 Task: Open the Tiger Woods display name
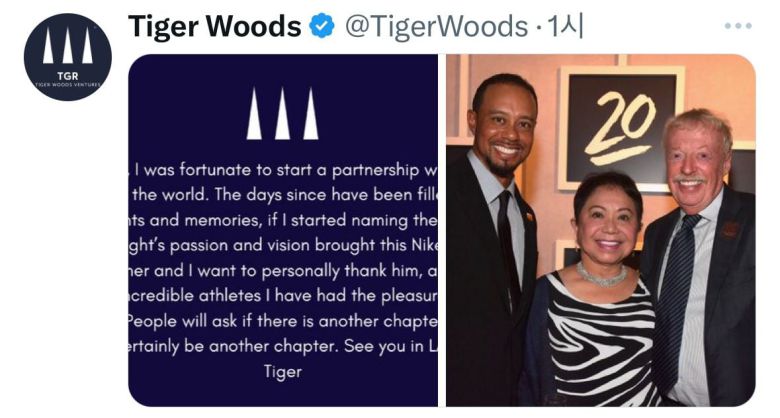[214, 27]
